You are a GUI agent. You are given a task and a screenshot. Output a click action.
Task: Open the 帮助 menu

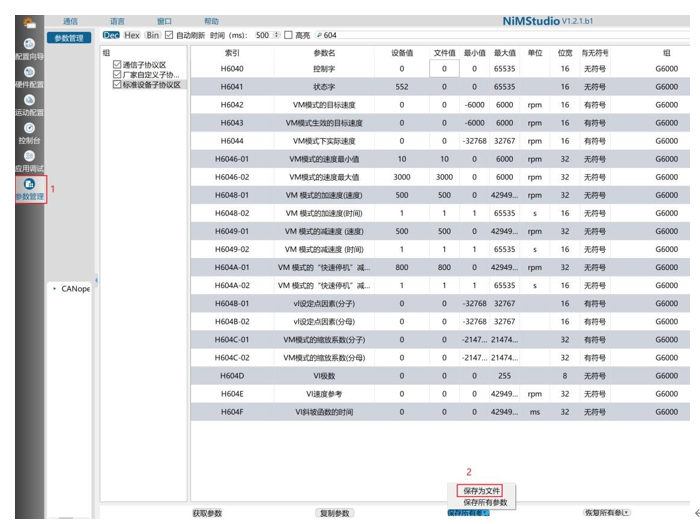point(211,21)
